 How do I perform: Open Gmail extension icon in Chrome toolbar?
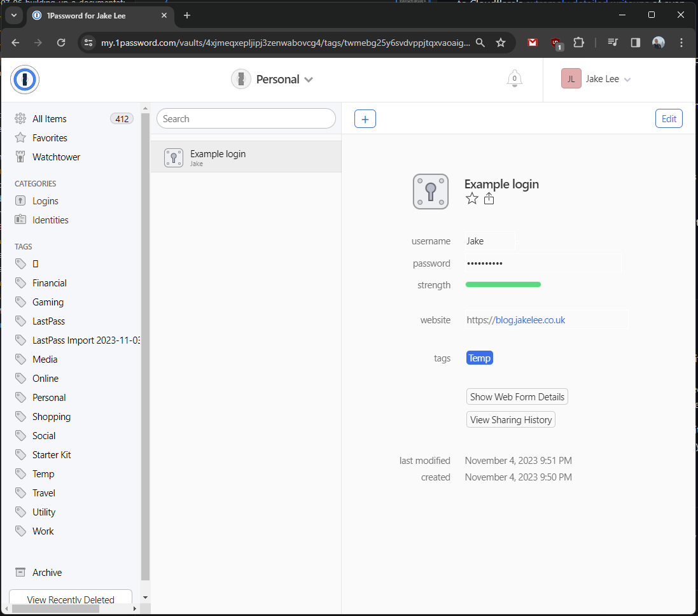pyautogui.click(x=533, y=42)
